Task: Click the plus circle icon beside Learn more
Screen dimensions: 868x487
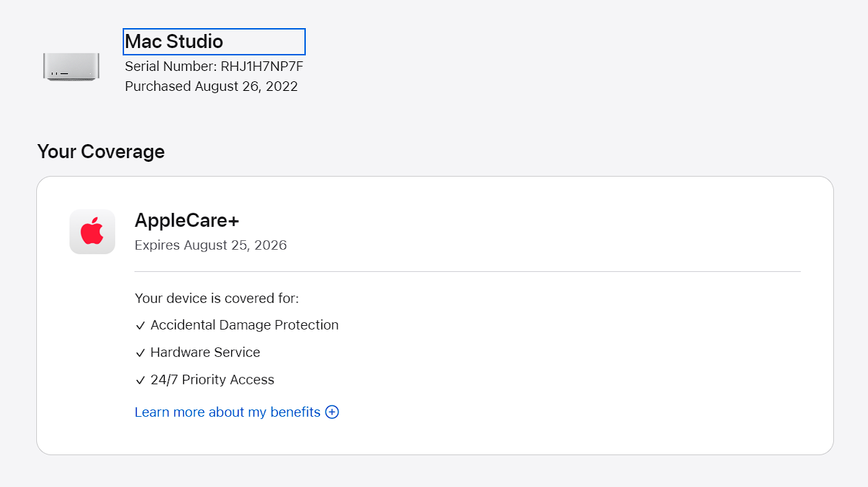Action: click(332, 412)
